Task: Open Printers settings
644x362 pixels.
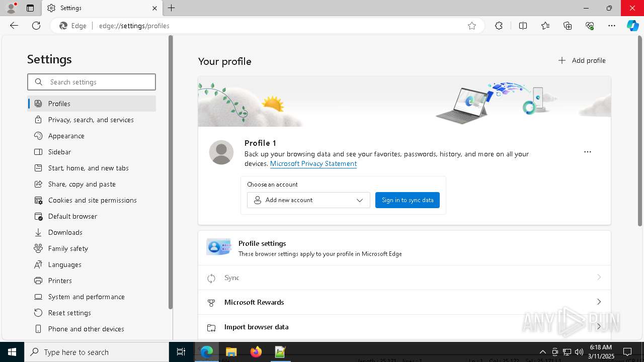Action: click(92, 281)
